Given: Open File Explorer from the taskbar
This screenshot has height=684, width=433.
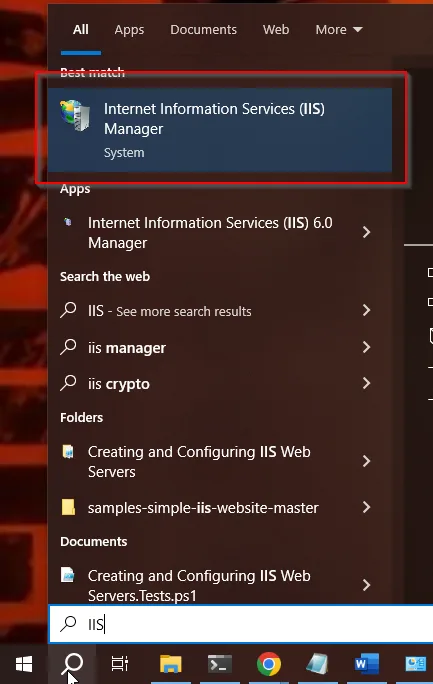Looking at the screenshot, I should (x=170, y=664).
